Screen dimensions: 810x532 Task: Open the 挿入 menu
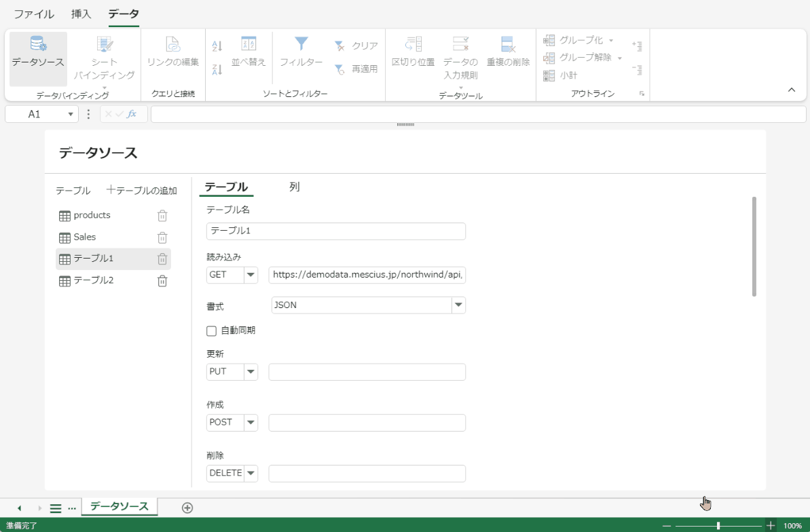[81, 14]
